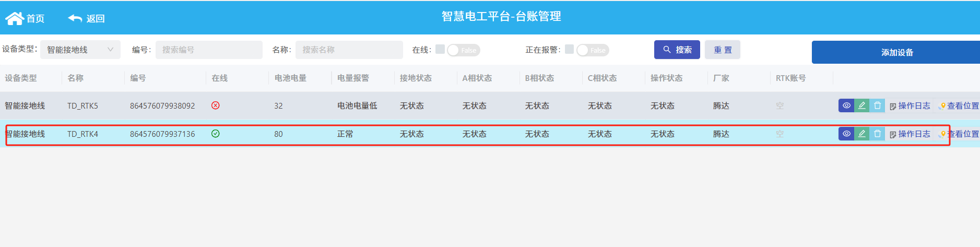The height and width of the screenshot is (247, 980).
Task: Open 操作日志 for TD_RTK5
Action: pos(910,105)
